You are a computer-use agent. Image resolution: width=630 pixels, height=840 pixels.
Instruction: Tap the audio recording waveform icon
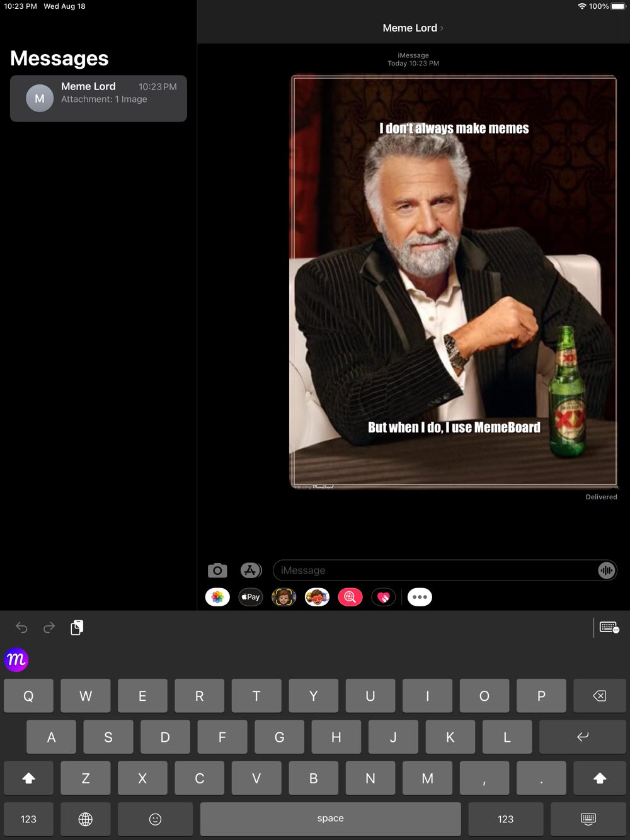point(606,570)
